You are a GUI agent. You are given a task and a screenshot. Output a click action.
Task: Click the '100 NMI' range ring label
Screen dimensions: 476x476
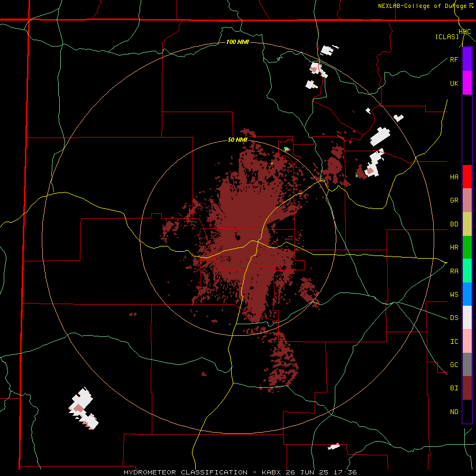click(237, 42)
